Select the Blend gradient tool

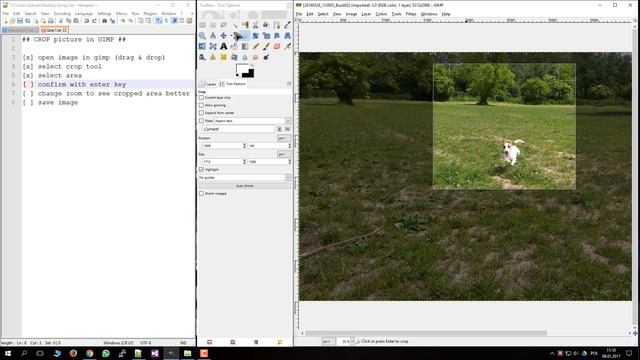coord(245,47)
